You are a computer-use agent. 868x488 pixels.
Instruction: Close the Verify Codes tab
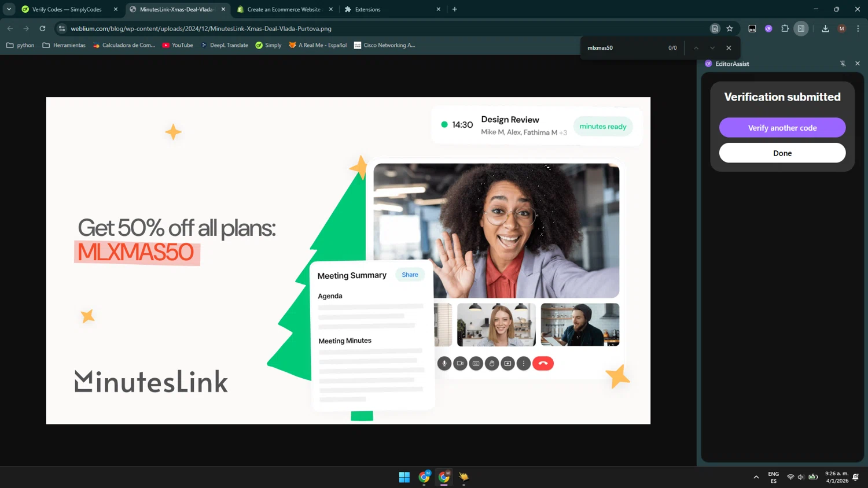(x=116, y=9)
